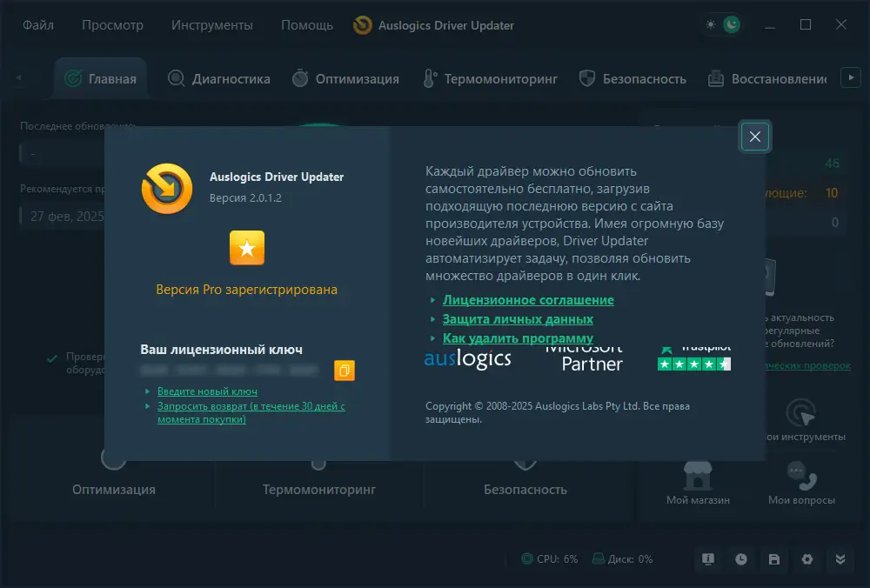Viewport: 870px width, 588px height.
Task: Click the copyright notice text
Action: pos(557,412)
